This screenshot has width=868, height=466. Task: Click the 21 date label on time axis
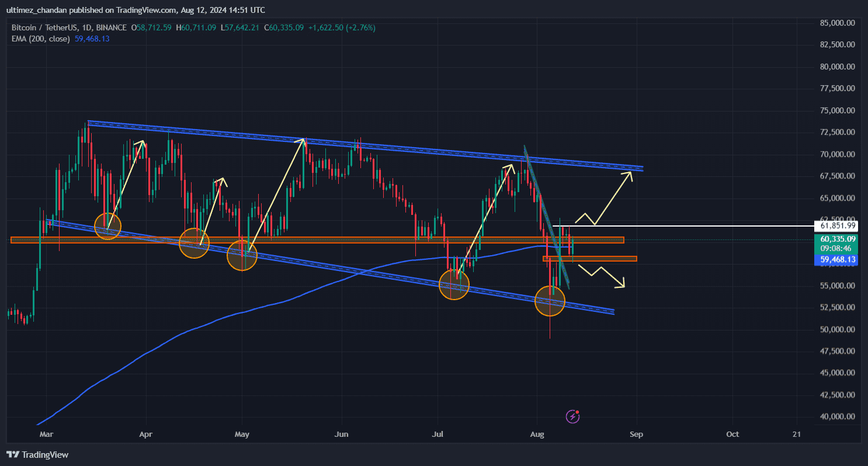pyautogui.click(x=797, y=434)
